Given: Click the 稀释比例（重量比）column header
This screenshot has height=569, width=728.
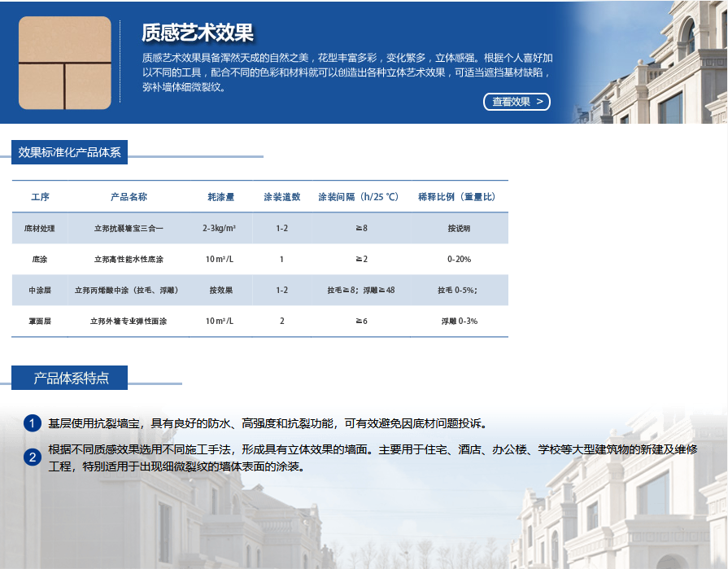Looking at the screenshot, I should 456,197.
